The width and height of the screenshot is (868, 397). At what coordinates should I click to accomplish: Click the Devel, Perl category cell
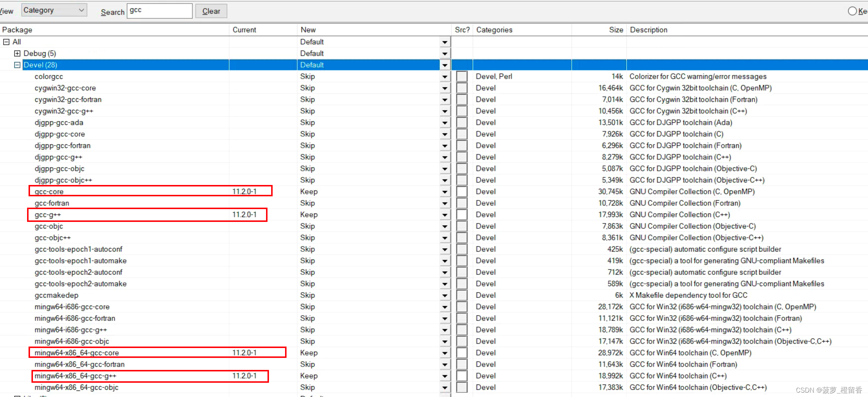[x=494, y=76]
